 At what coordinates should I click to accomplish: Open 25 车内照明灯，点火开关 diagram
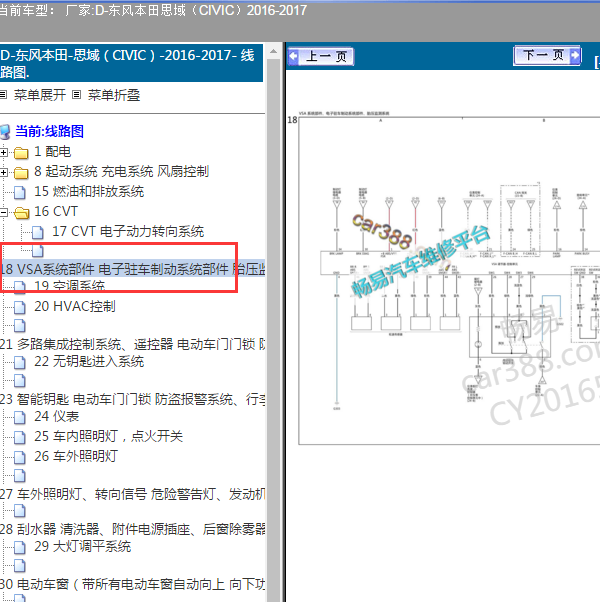tap(109, 436)
